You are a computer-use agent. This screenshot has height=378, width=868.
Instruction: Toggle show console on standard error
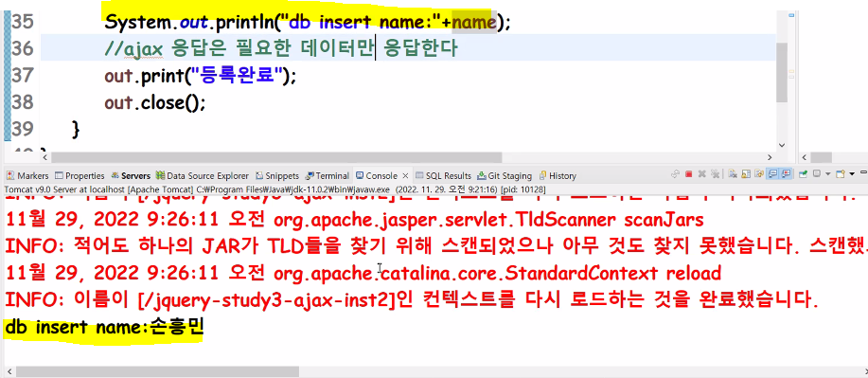click(786, 174)
